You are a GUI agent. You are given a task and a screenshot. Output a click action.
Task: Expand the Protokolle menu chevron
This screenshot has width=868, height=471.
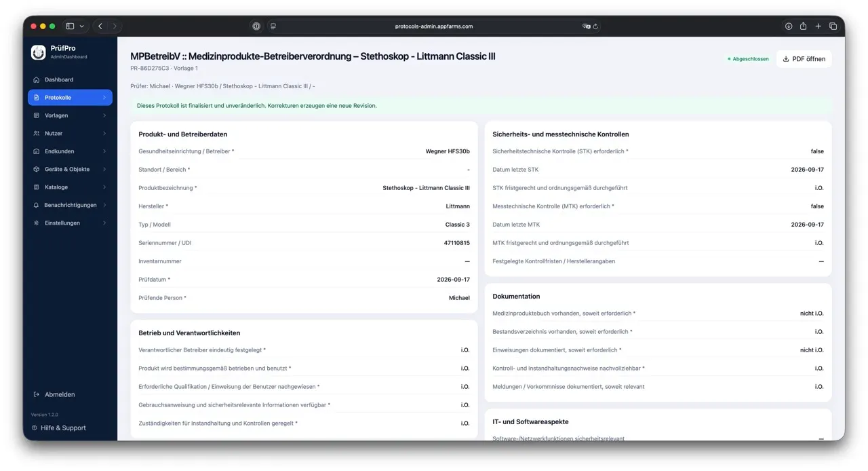[104, 98]
